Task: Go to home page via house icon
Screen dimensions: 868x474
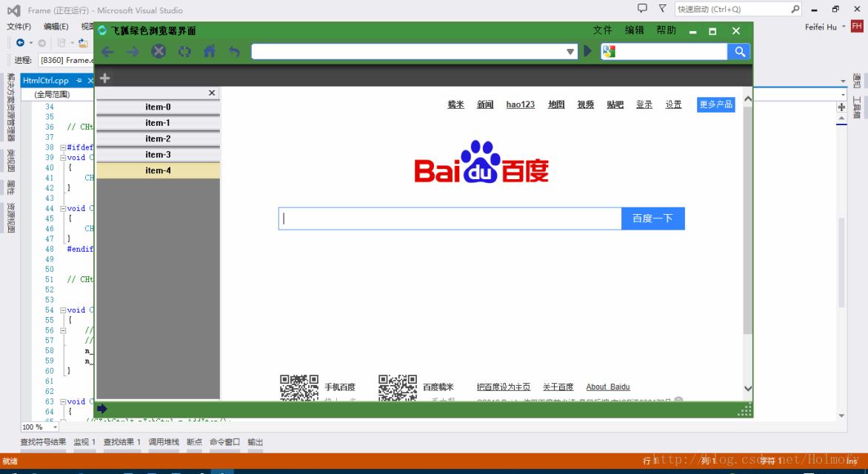Action: point(210,52)
